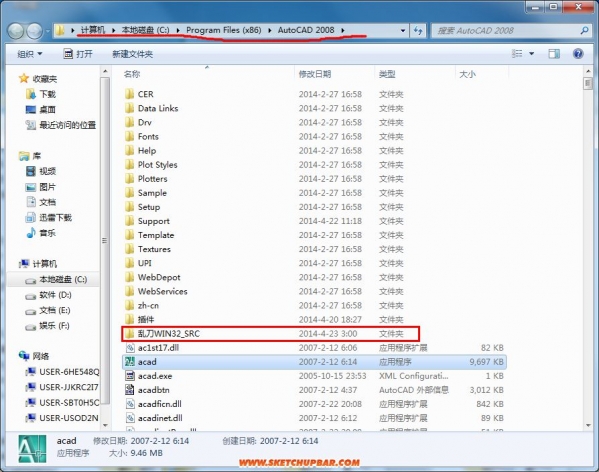The width and height of the screenshot is (599, 472).
Task: Select 本地磁盘 (C:) in the navigation pane
Action: tap(57, 280)
